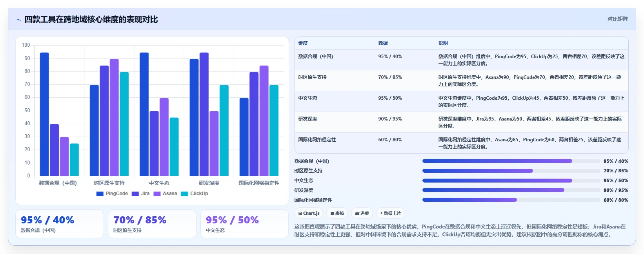Image resolution: width=644 pixels, height=254 pixels.
Task: Click table value 70% / 85%
Action: [x=390, y=77]
